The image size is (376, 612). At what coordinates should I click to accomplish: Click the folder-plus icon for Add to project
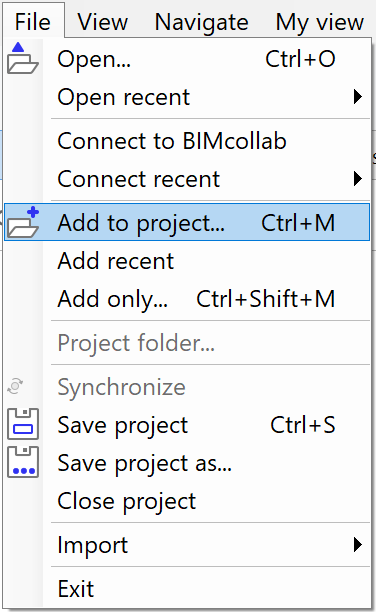[x=23, y=222]
